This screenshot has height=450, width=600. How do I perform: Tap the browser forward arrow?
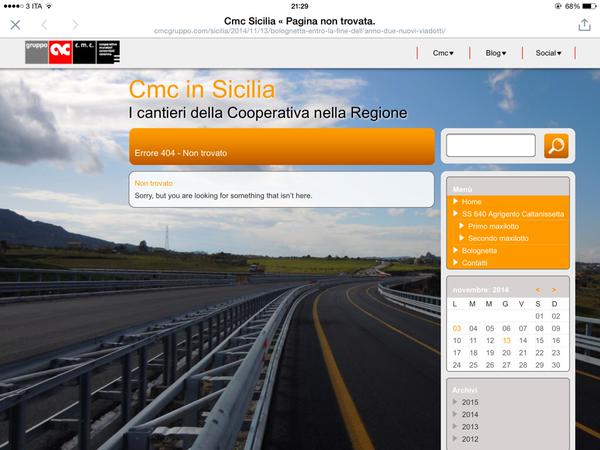(x=75, y=24)
